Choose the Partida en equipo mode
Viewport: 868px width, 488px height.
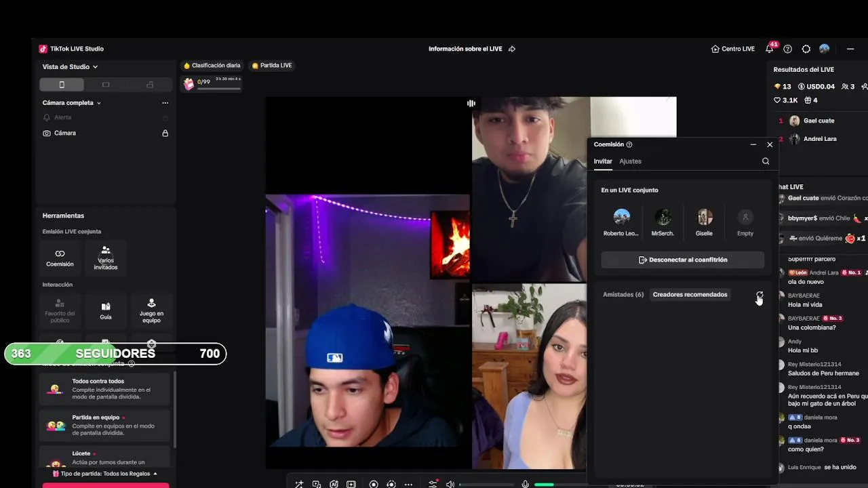point(104,426)
